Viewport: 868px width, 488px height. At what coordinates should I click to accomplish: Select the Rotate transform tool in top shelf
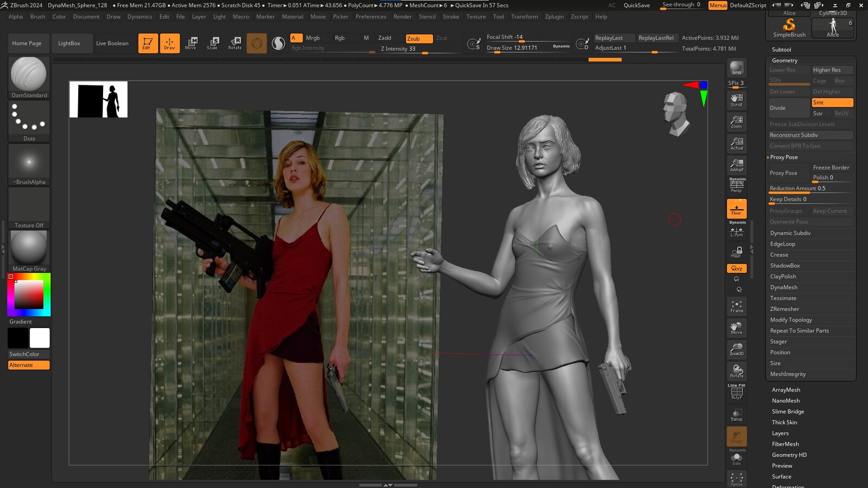(235, 43)
